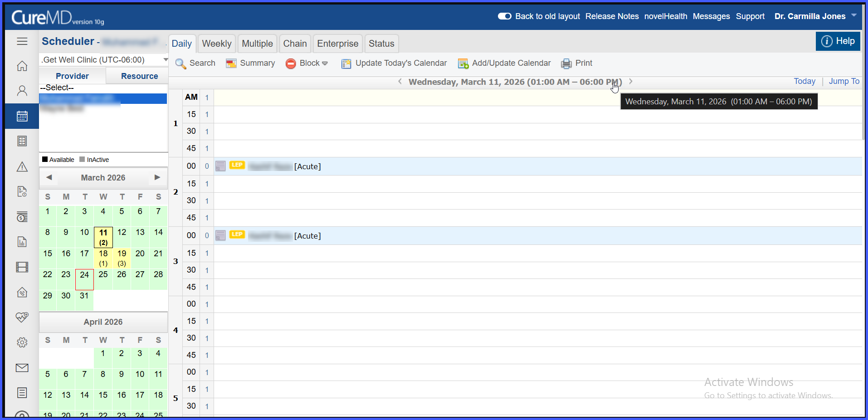
Task: Open the 3:00 appointment note icon
Action: click(220, 235)
